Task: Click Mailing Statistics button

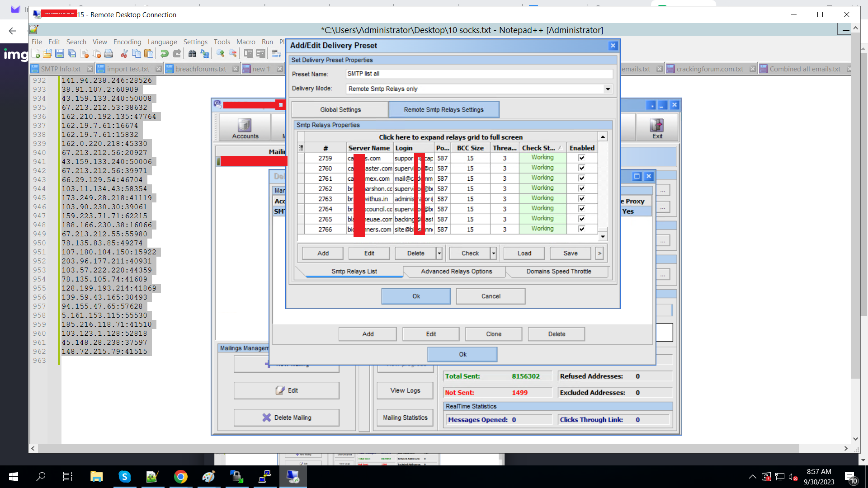Action: point(405,418)
